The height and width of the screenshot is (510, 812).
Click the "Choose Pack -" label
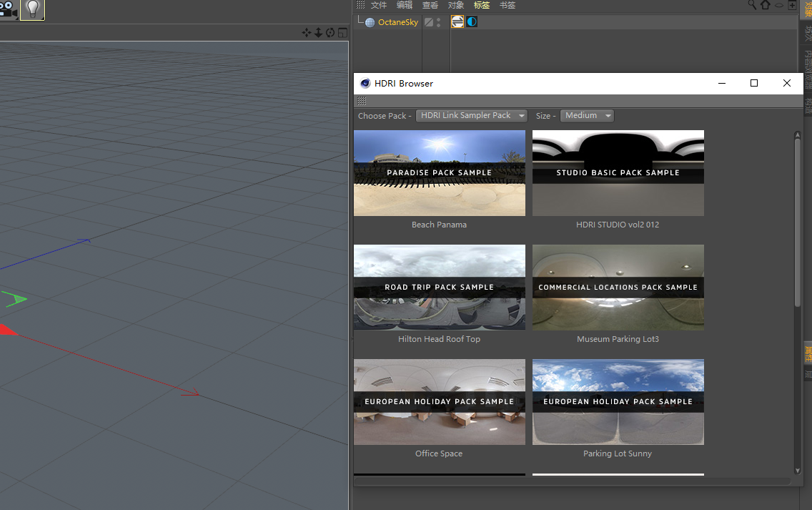[x=385, y=116]
